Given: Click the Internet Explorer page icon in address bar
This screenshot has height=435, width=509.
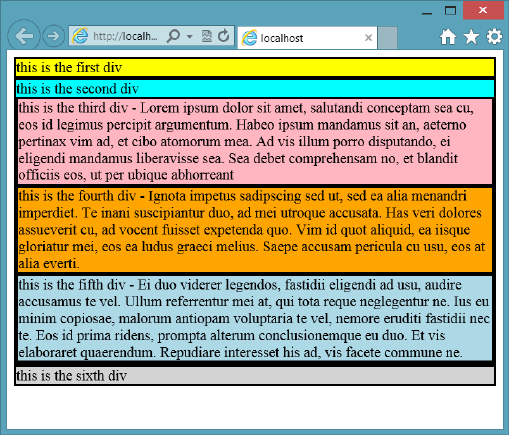Looking at the screenshot, I should (x=80, y=36).
